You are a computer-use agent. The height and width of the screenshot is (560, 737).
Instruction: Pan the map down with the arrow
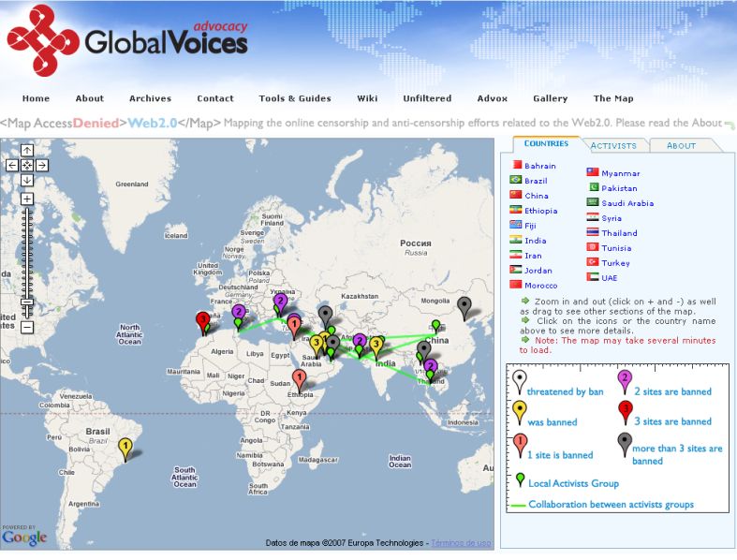click(x=27, y=180)
